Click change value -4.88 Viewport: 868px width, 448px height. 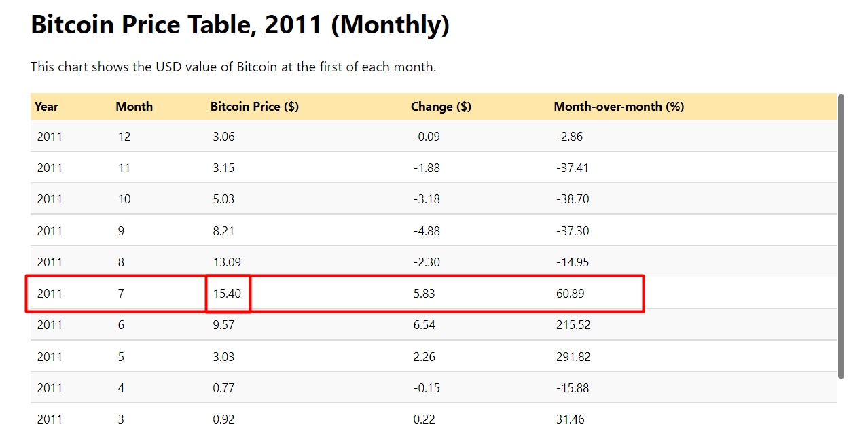pyautogui.click(x=427, y=231)
